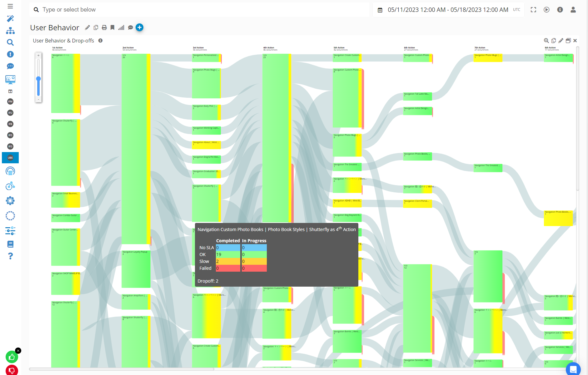Open the bookmark icon next to User Behavior

(x=112, y=27)
